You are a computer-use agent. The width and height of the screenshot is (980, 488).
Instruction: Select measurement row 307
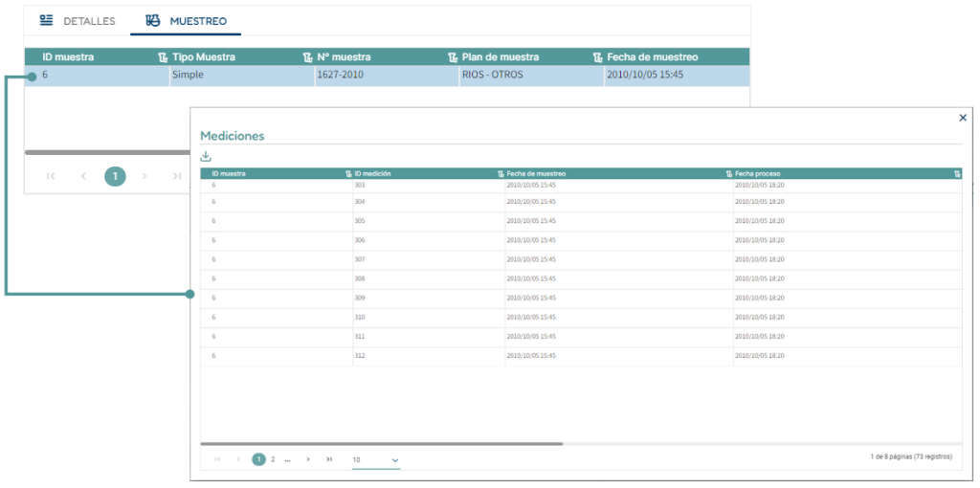(581, 259)
